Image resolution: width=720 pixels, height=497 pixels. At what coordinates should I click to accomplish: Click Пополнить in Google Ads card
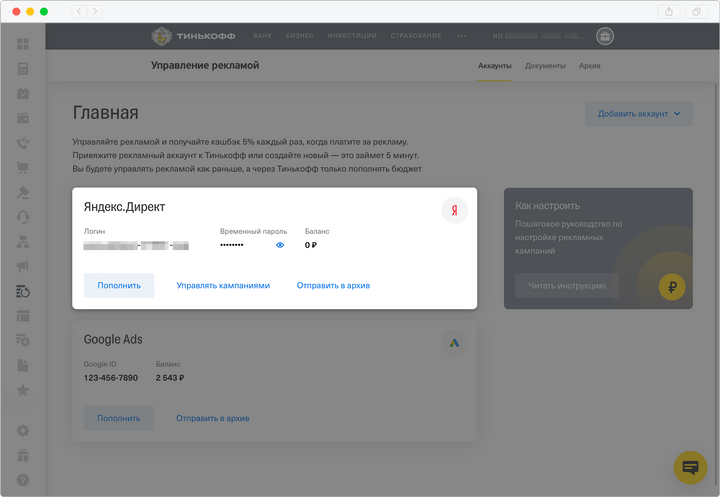[x=119, y=418]
